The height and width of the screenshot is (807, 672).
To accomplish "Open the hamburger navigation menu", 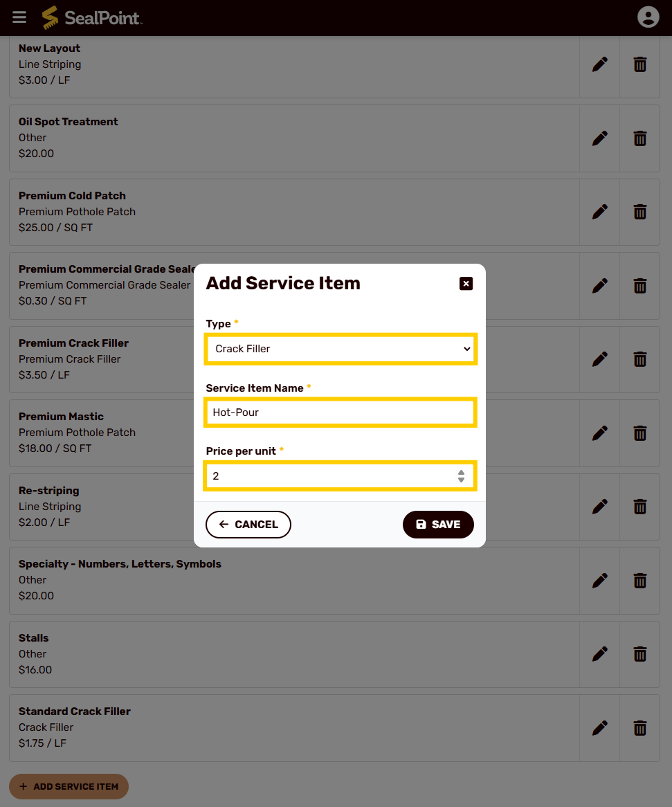I will click(19, 17).
